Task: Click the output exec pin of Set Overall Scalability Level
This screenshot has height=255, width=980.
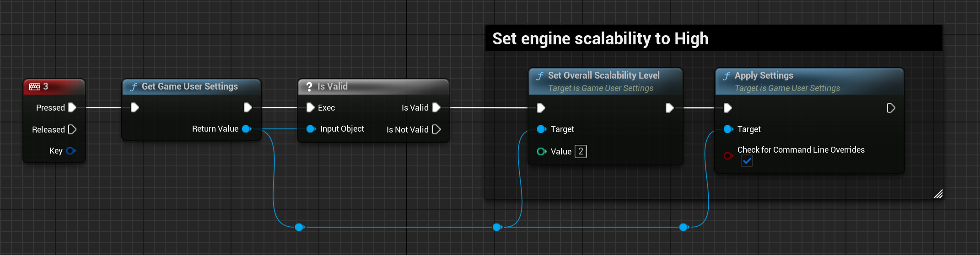Action: click(669, 108)
